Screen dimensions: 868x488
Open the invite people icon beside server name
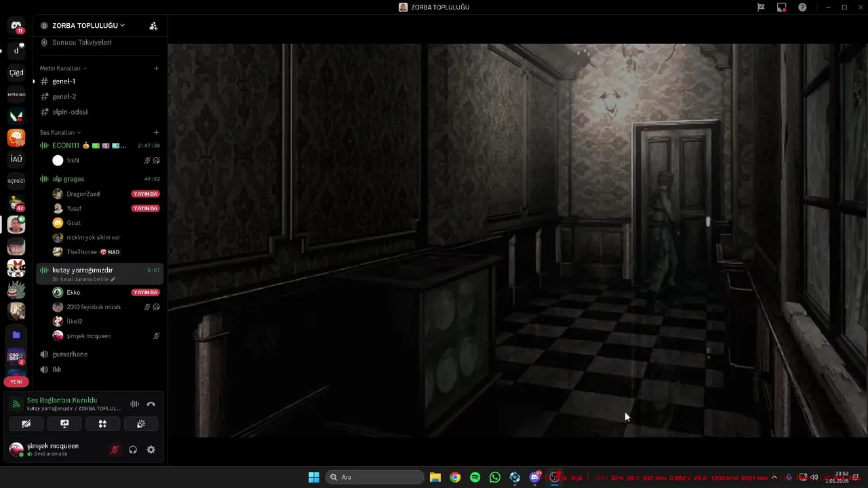(x=153, y=26)
